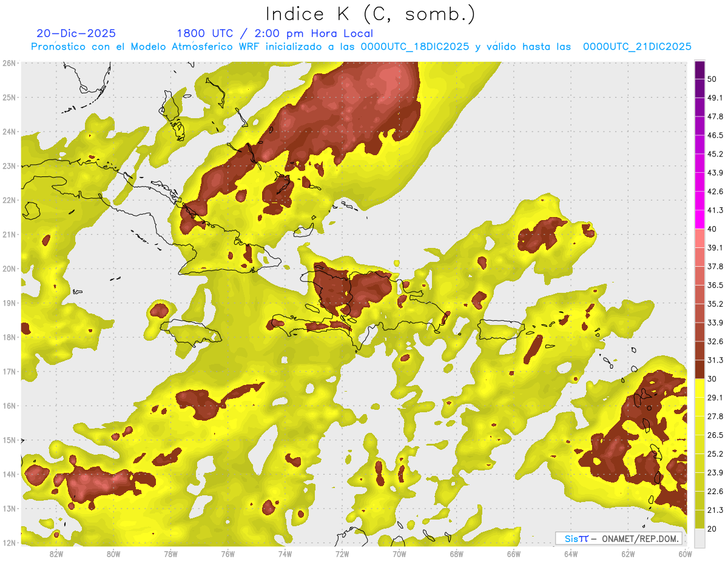Click the valid-until time "0000UTC_21DIC2025"
Screen dimensions: 728x562
(x=637, y=47)
